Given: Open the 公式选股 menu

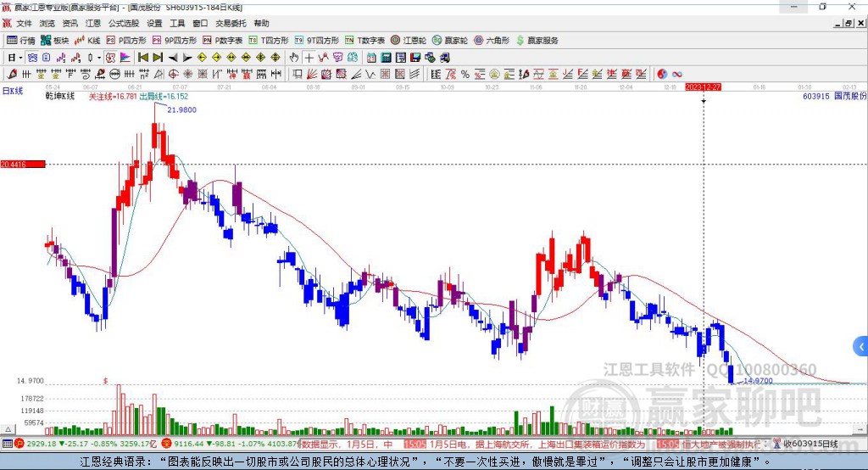Looking at the screenshot, I should click(124, 23).
